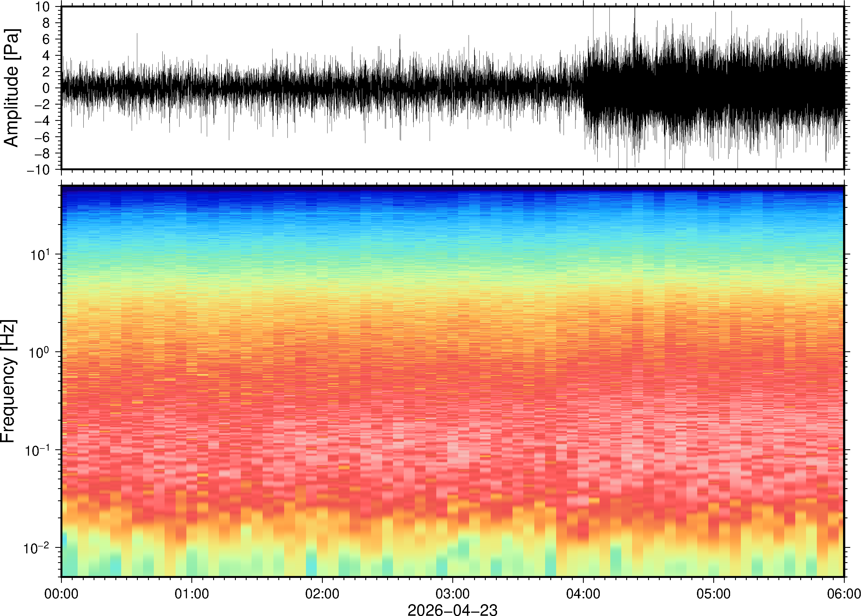Click the 06:00 time axis label

click(x=844, y=594)
